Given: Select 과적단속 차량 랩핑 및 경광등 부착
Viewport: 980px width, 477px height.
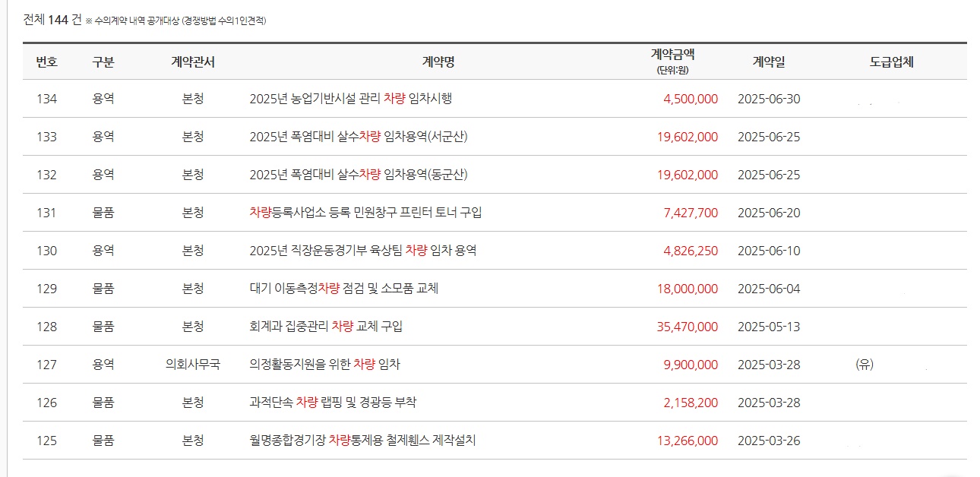Looking at the screenshot, I should (333, 403).
